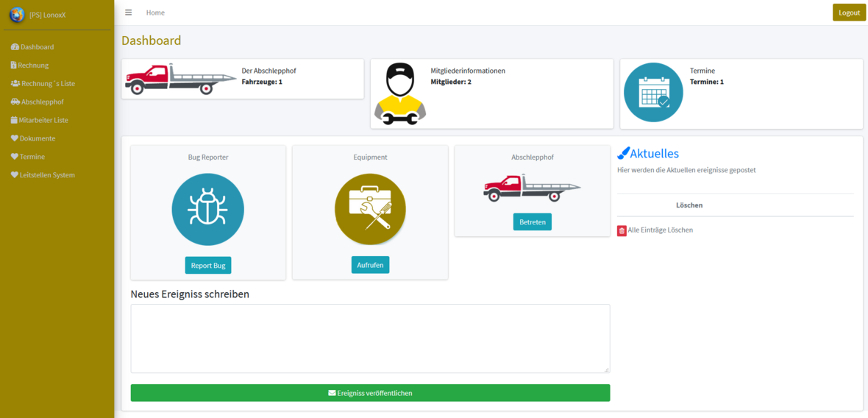The height and width of the screenshot is (418, 868).
Task: Click the Logout button
Action: (849, 13)
